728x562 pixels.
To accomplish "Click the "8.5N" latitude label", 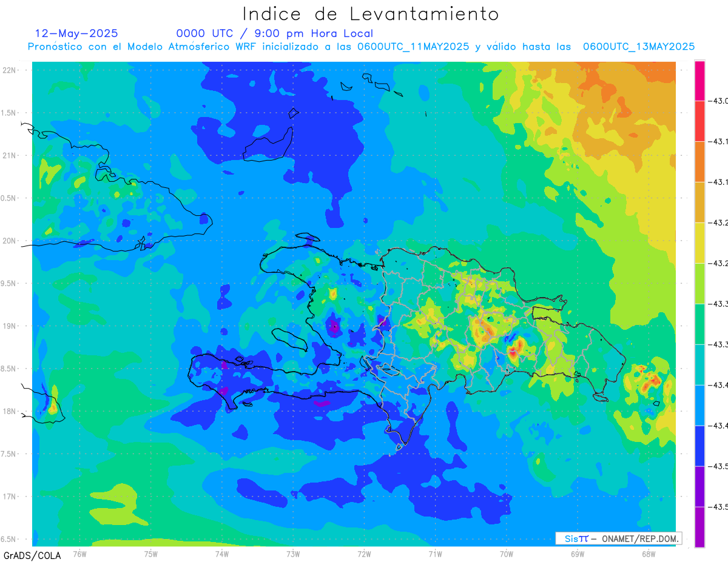I will (8, 369).
